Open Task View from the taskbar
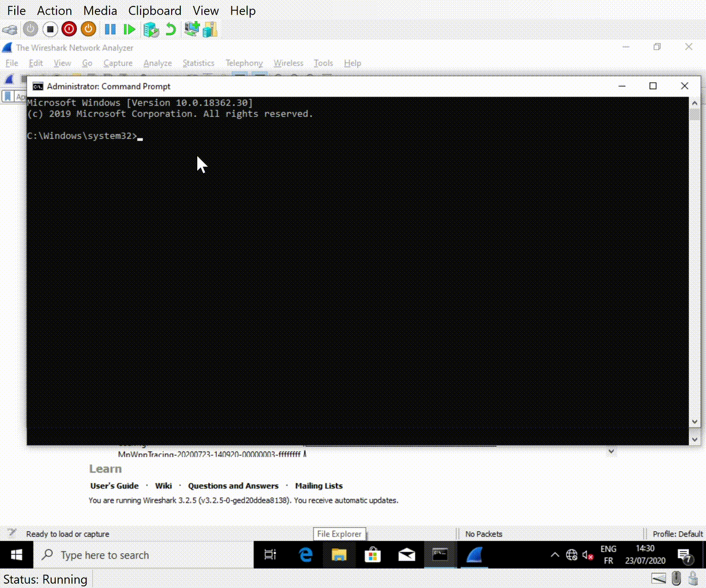Screen dimensions: 706x588 pyautogui.click(x=270, y=555)
